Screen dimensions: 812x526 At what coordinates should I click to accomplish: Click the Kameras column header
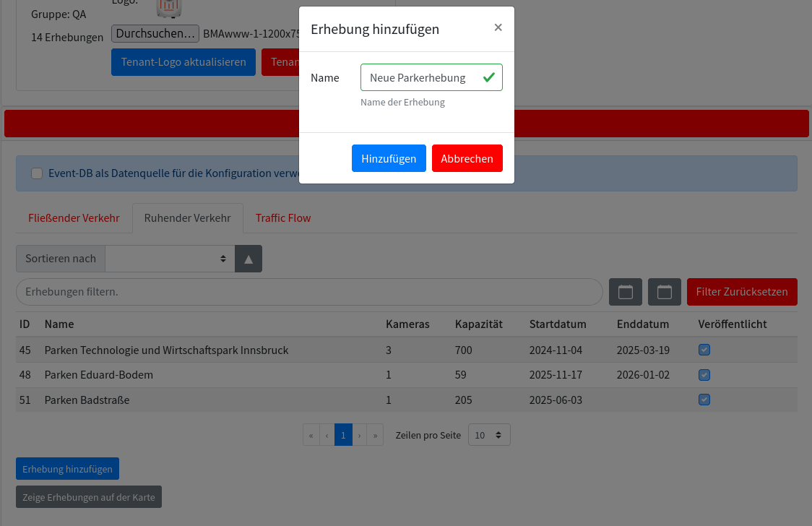pos(407,324)
